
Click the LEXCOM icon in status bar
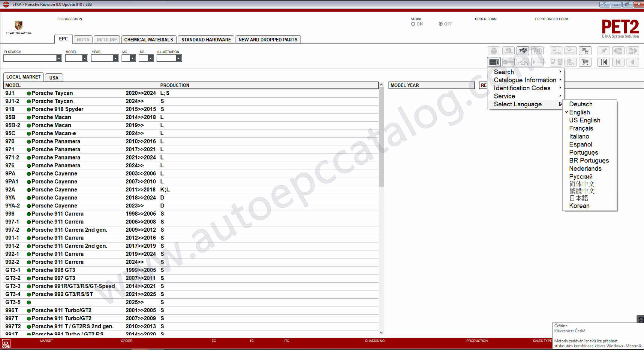(6, 344)
